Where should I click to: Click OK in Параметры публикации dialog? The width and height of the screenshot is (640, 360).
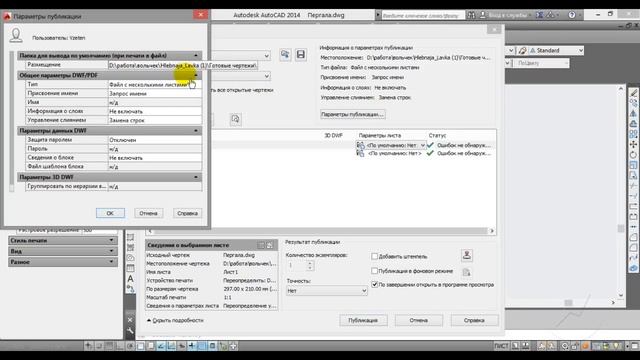(x=110, y=213)
